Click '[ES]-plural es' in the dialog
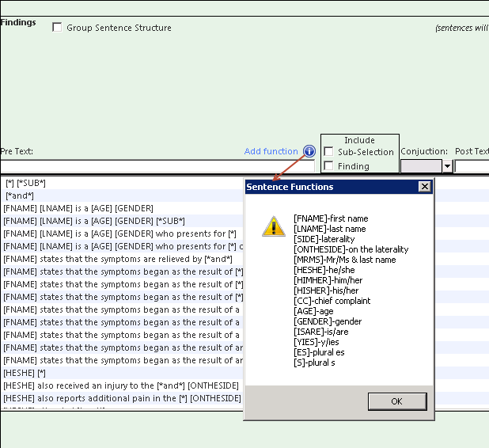The width and height of the screenshot is (489, 448). click(319, 352)
